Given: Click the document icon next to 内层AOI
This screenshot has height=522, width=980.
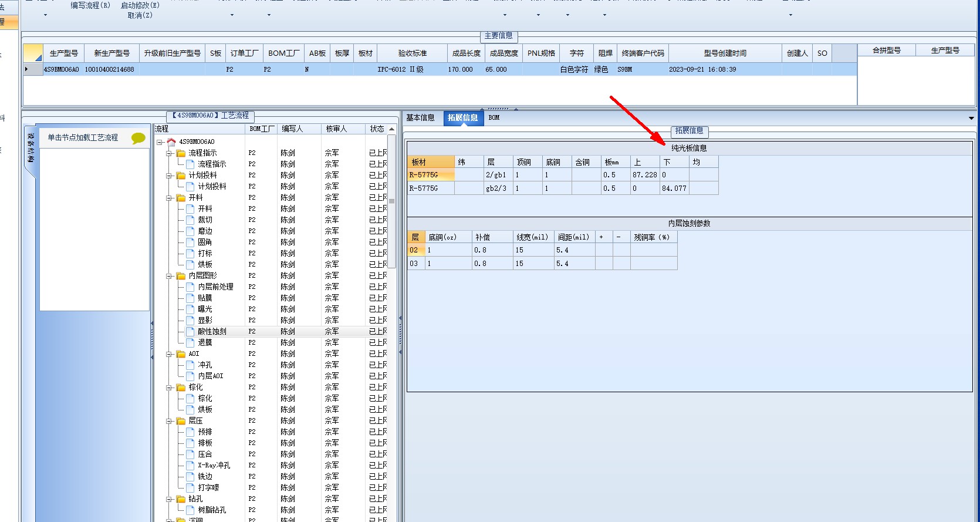Looking at the screenshot, I should 190,376.
